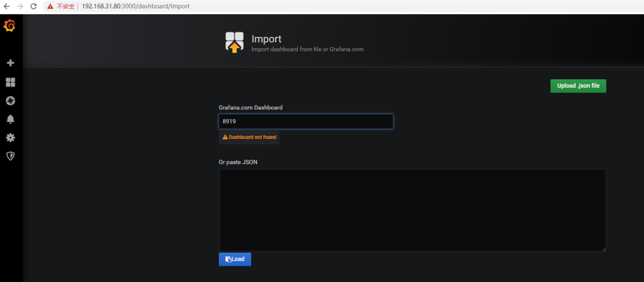Click the not-secure warning icon in address bar

point(50,7)
